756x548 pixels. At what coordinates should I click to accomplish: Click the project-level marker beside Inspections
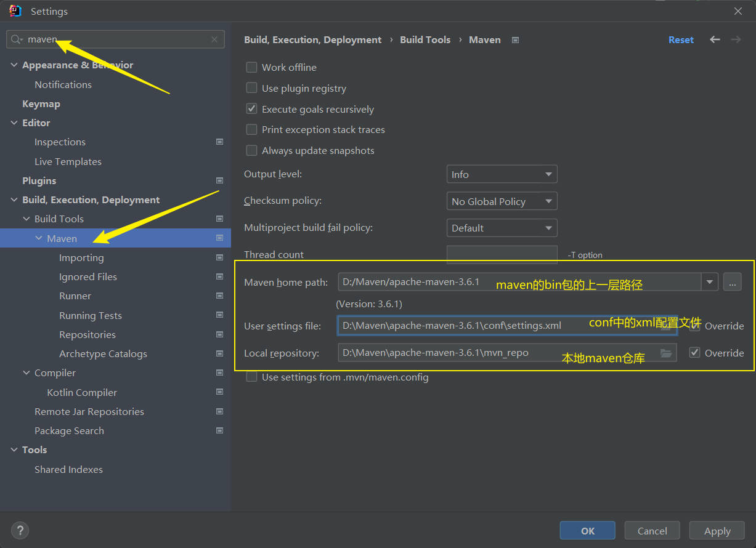pos(219,142)
